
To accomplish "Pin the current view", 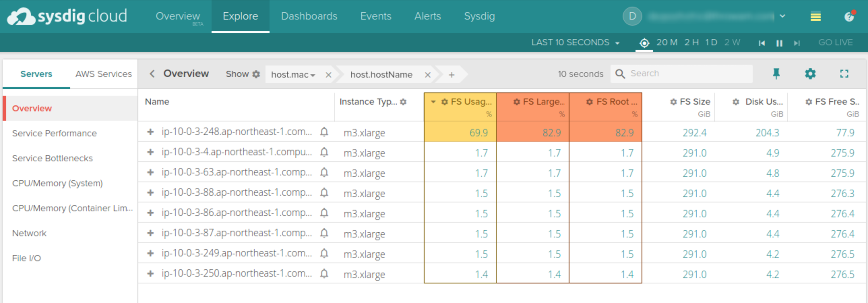I will pyautogui.click(x=776, y=74).
